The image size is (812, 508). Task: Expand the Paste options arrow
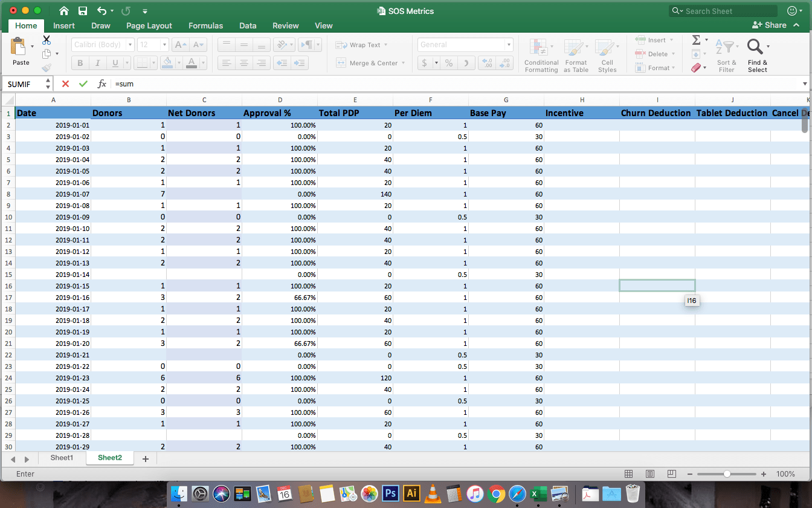(32, 47)
